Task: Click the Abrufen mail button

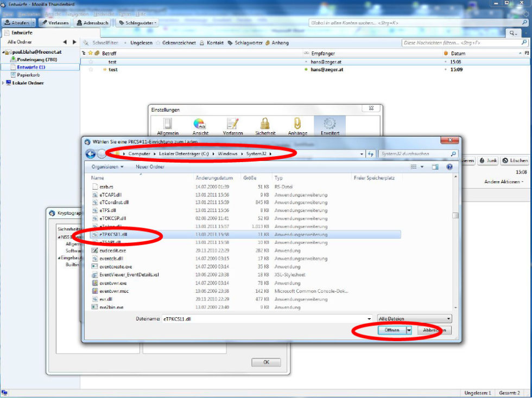Action: click(x=17, y=23)
